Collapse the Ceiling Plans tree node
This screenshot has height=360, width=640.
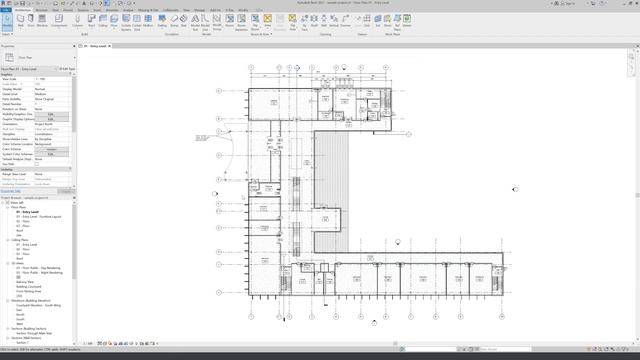pos(7,240)
